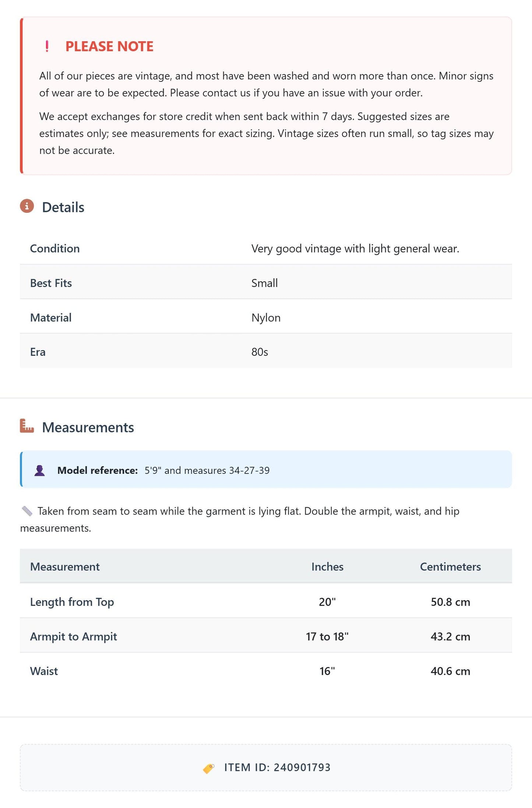532x808 pixels.
Task: Click the Details info circle icon
Action: tap(27, 206)
